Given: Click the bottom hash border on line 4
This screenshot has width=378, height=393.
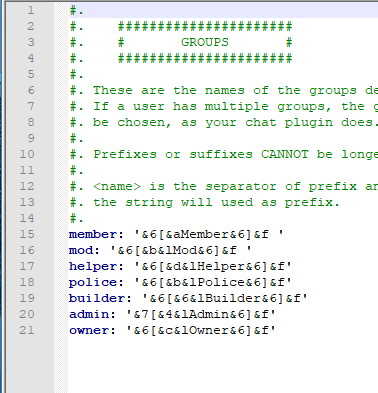Looking at the screenshot, I should point(205,58).
